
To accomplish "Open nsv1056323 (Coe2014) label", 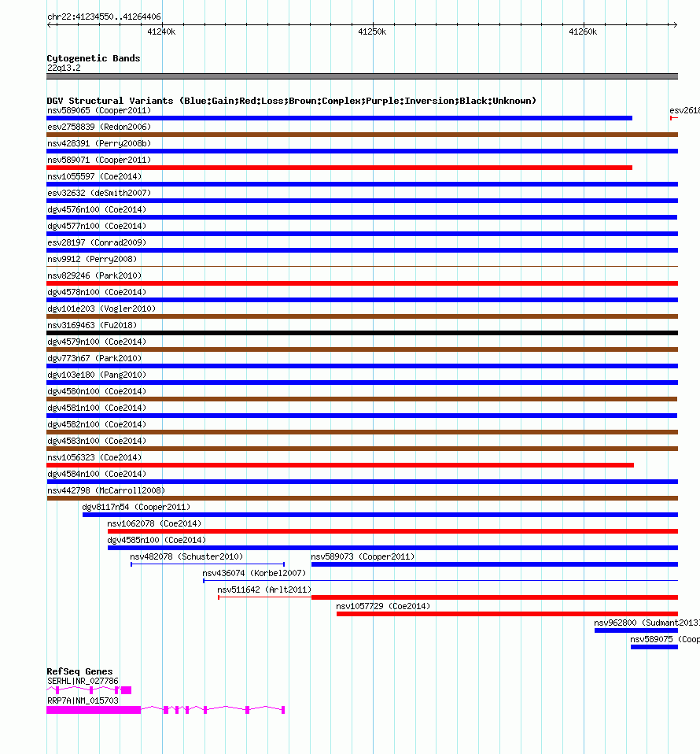I will pos(94,457).
